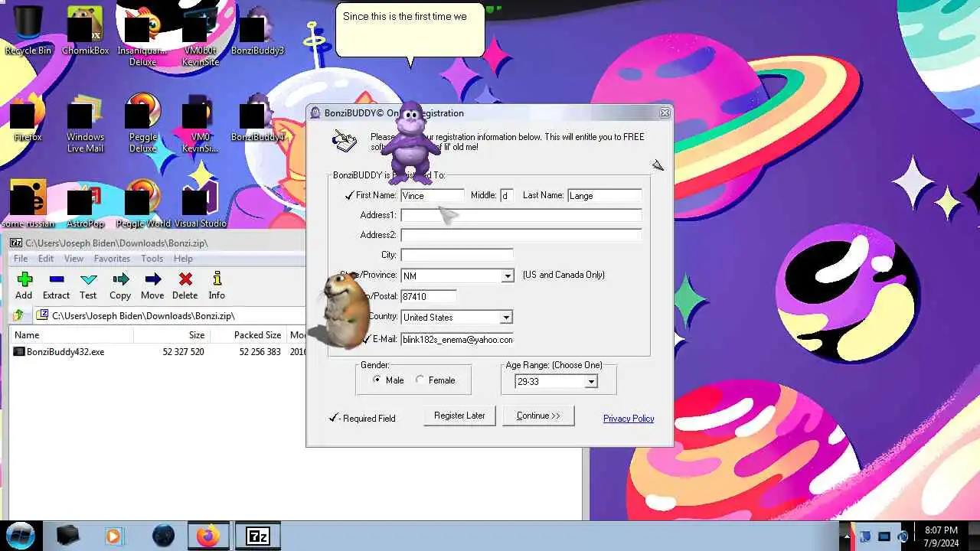
Task: Click the First Name field containing Vince
Action: click(x=433, y=195)
